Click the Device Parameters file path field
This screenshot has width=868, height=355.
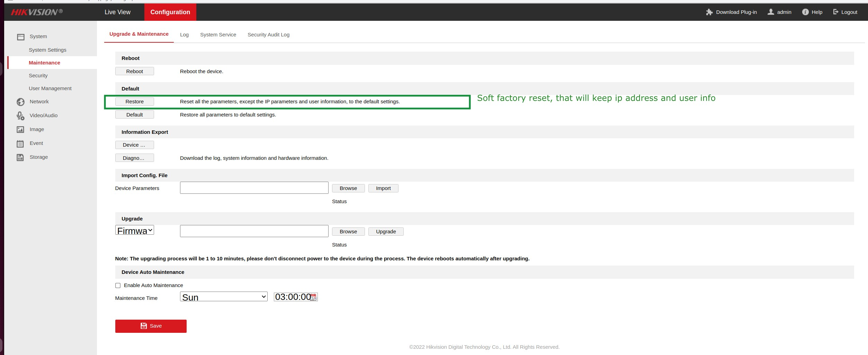(x=254, y=188)
